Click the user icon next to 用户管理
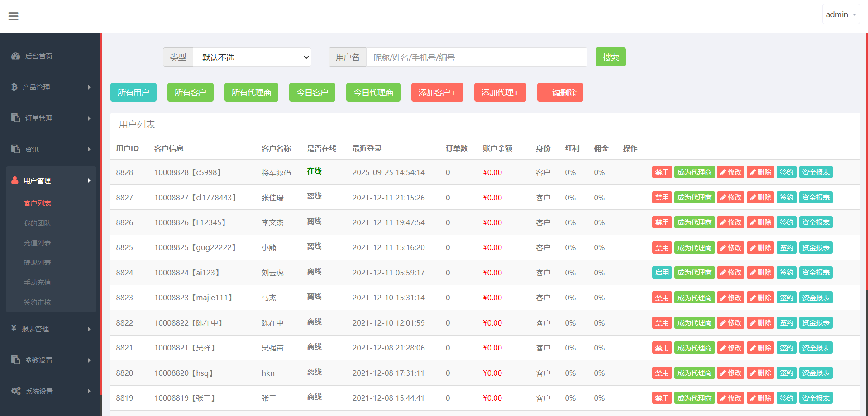This screenshot has width=868, height=416. [15, 180]
